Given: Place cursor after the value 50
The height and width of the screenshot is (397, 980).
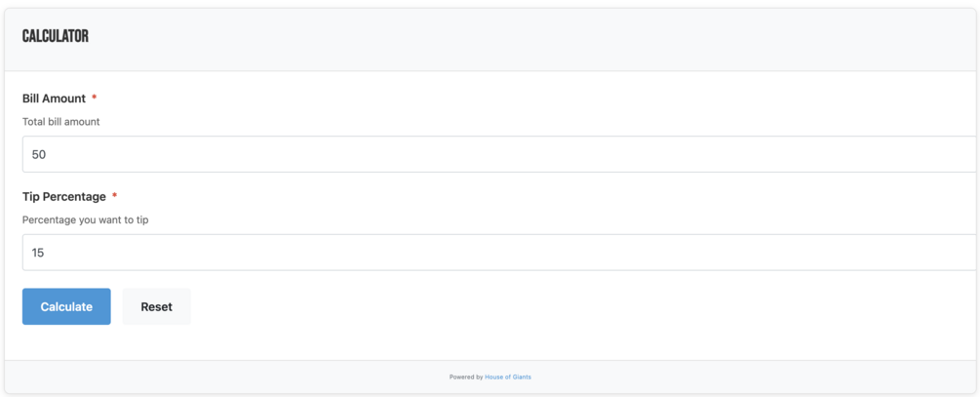Looking at the screenshot, I should (x=47, y=154).
